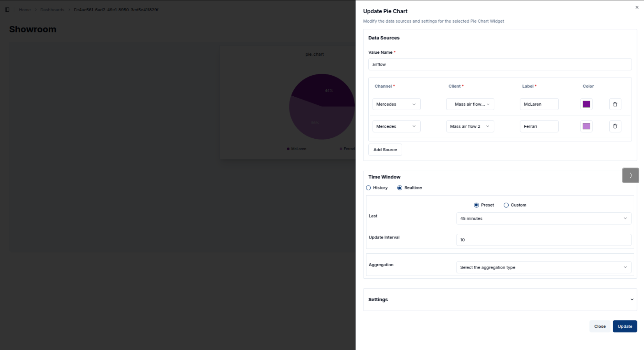
Task: Click the Time Window heading
Action: pyautogui.click(x=384, y=177)
